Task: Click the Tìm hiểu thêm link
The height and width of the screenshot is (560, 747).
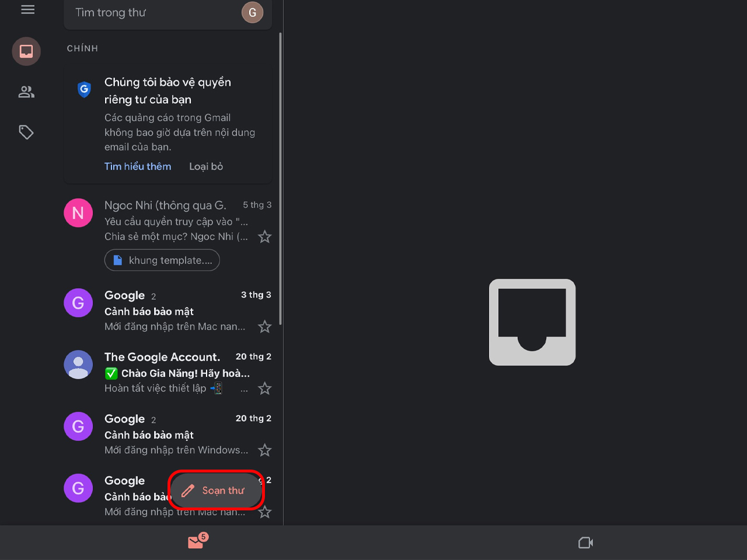Action: (x=138, y=166)
